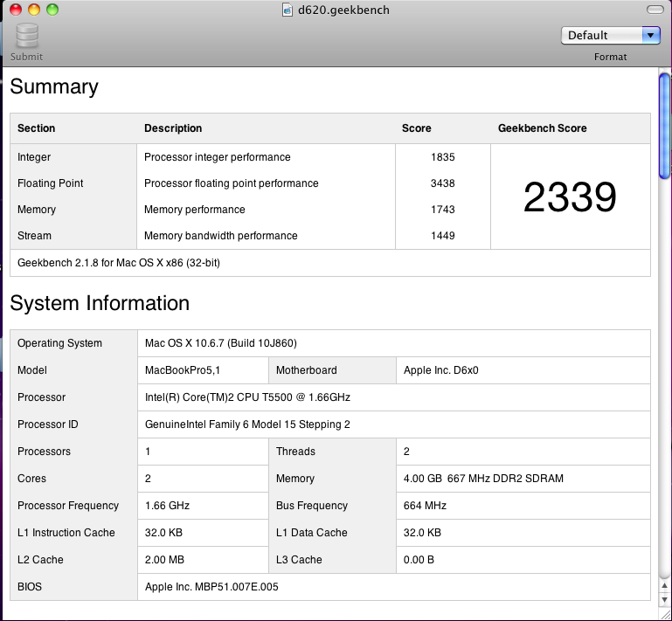Viewport: 672px width, 621px height.
Task: Close the d620.geekbench window
Action: point(16,10)
